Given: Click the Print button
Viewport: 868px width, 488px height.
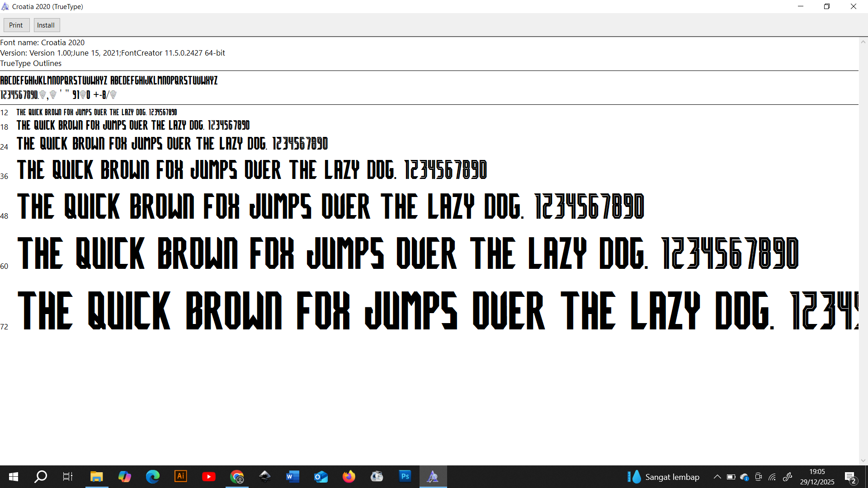Looking at the screenshot, I should click(x=16, y=25).
